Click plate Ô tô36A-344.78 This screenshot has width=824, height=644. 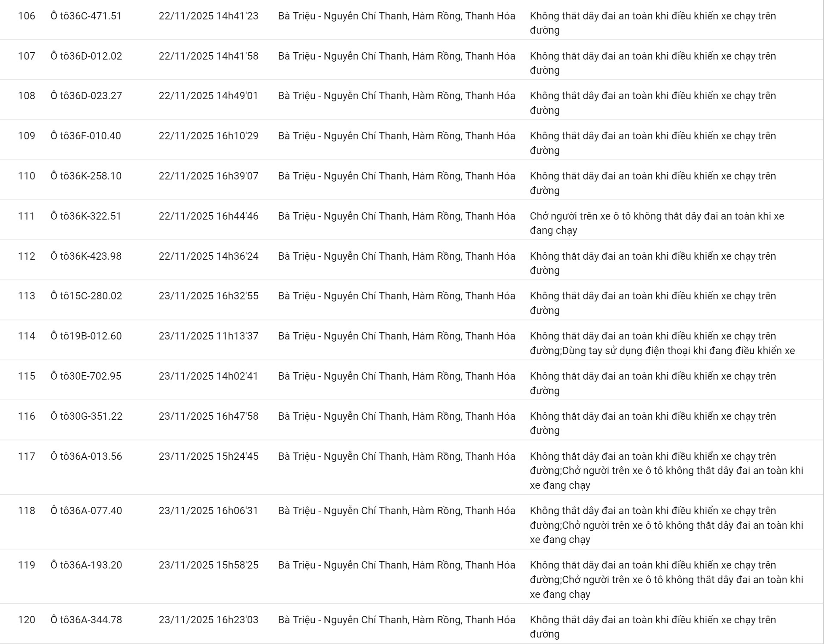coord(86,620)
